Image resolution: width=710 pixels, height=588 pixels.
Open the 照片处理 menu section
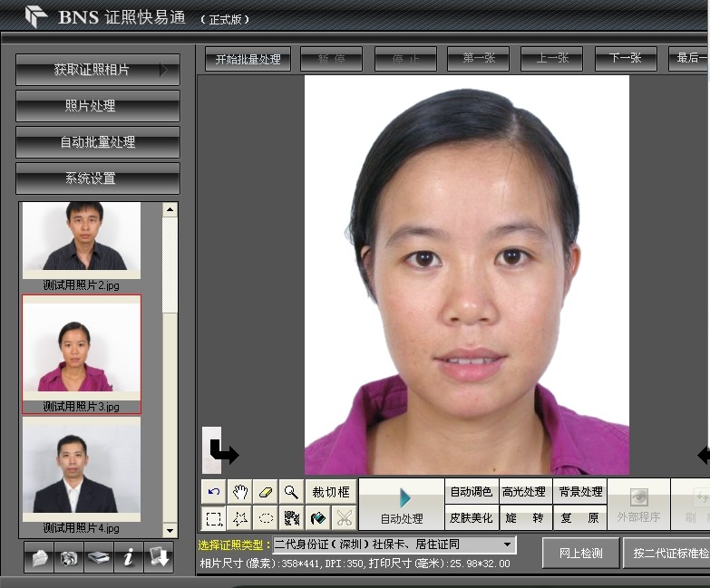(x=98, y=106)
